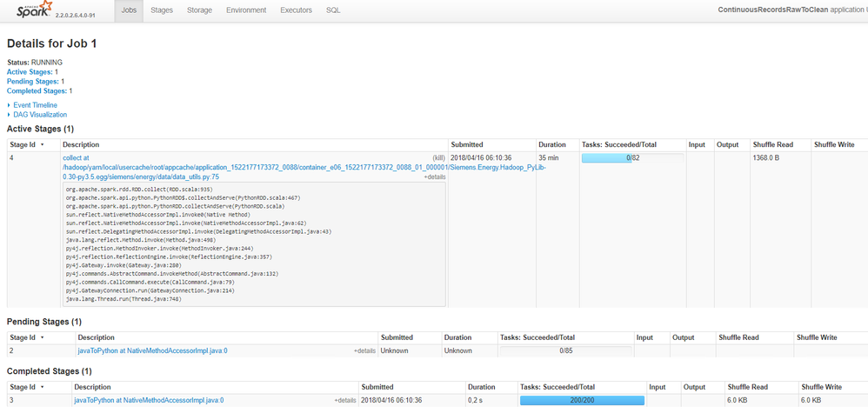Image resolution: width=868 pixels, height=420 pixels.
Task: Click Duration header in Pending Stages
Action: 457,337
